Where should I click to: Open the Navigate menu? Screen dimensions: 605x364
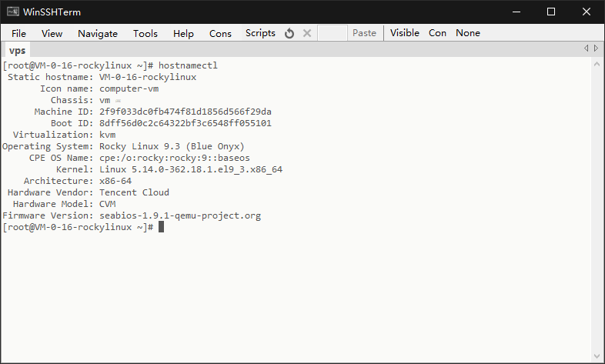pos(98,33)
